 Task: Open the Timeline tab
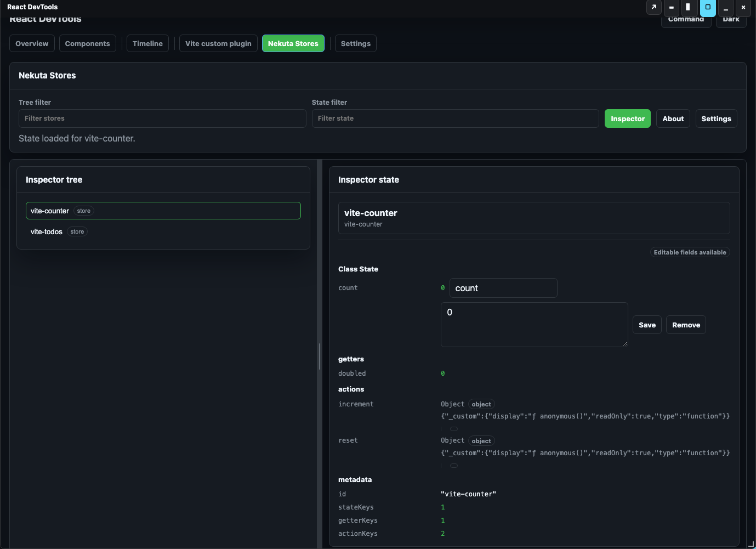point(147,43)
